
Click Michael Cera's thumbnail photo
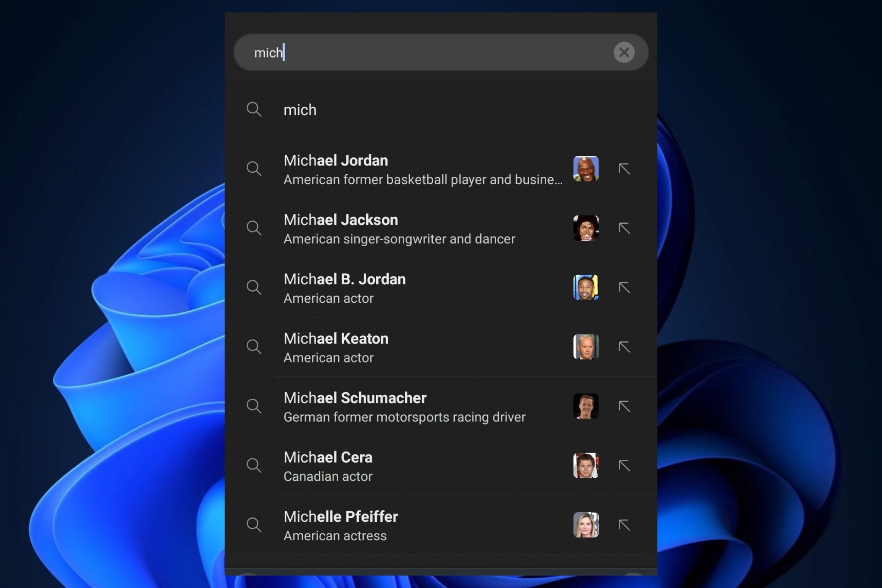tap(586, 465)
